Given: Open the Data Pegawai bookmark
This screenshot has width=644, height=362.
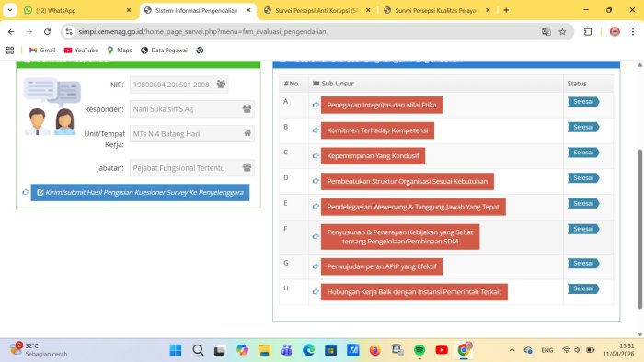Looking at the screenshot, I should (164, 50).
